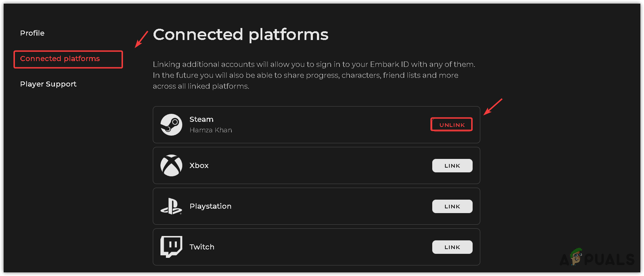
Task: Click the Playstation logo icon
Action: point(171,206)
